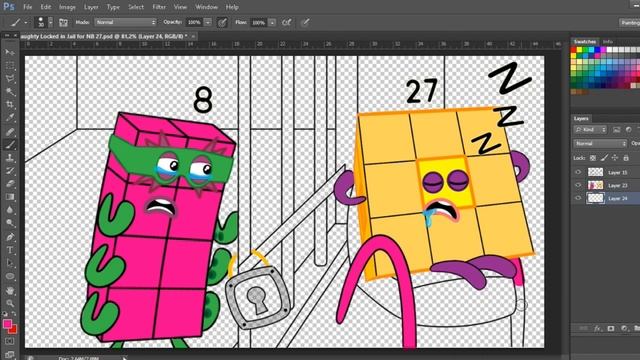Open the Layer menu
Screen dimensions: 640x360
pos(91,7)
